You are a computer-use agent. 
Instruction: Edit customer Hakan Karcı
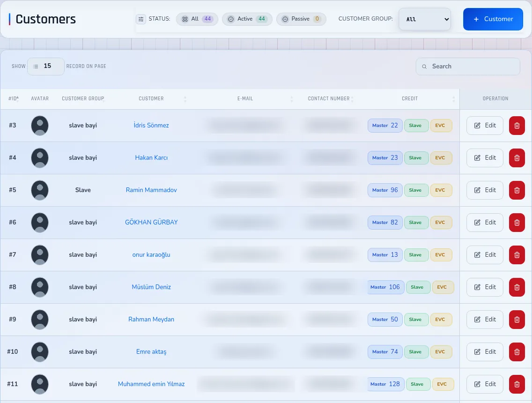[x=485, y=158]
